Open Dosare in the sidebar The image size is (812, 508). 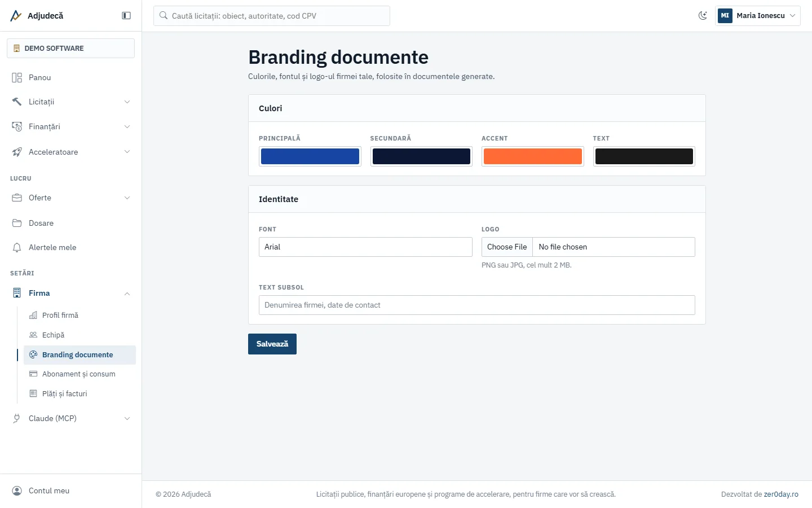(x=71, y=223)
